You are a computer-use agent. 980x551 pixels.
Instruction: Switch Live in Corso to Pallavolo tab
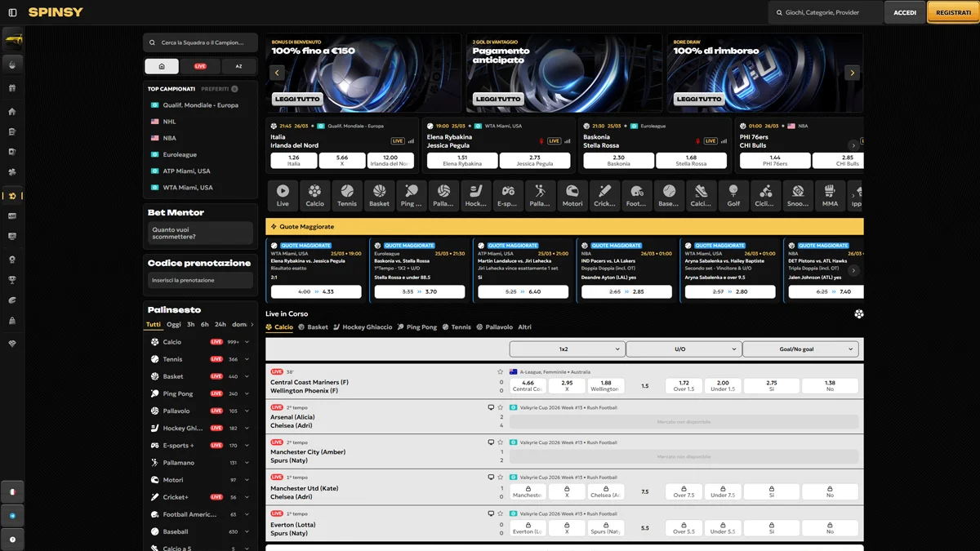click(494, 327)
